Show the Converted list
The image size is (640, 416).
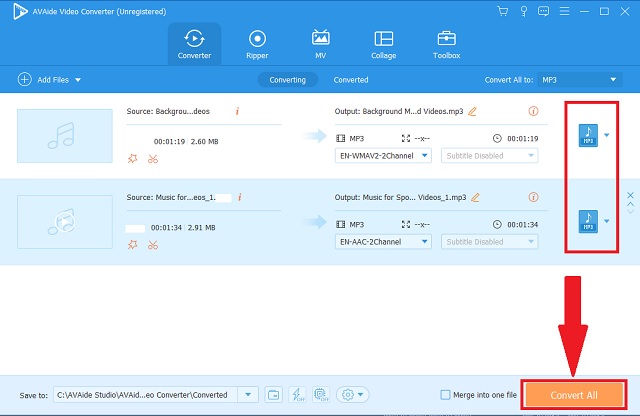pos(351,80)
